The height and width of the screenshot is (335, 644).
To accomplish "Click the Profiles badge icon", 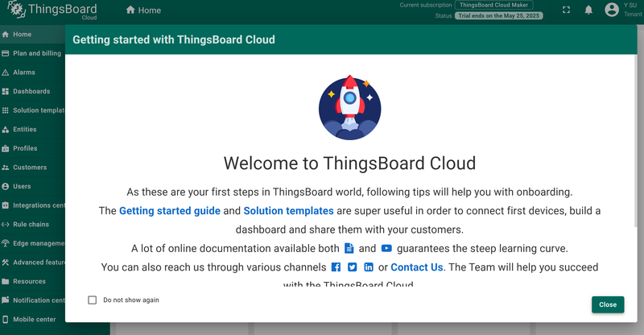I will click(6, 148).
